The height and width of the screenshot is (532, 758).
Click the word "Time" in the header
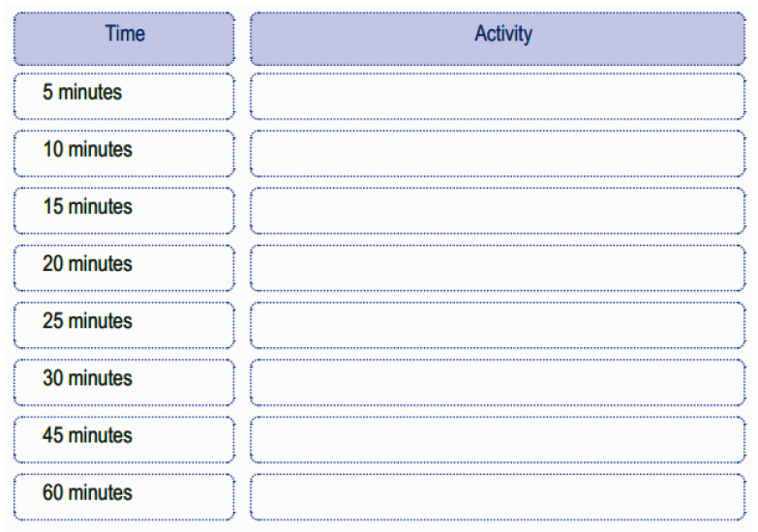[x=125, y=34]
